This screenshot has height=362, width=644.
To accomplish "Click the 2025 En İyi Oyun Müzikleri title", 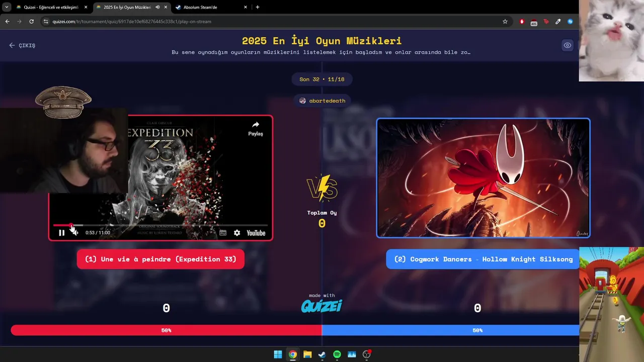I will [x=322, y=41].
